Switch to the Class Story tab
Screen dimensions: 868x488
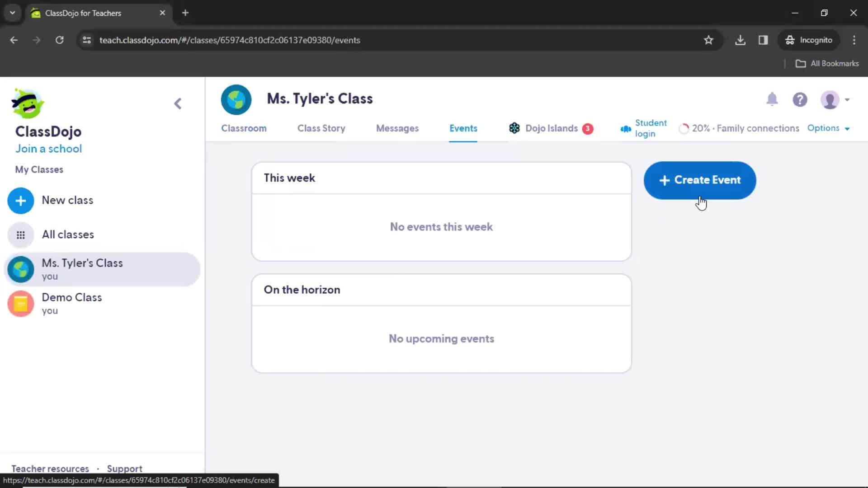[x=321, y=128]
